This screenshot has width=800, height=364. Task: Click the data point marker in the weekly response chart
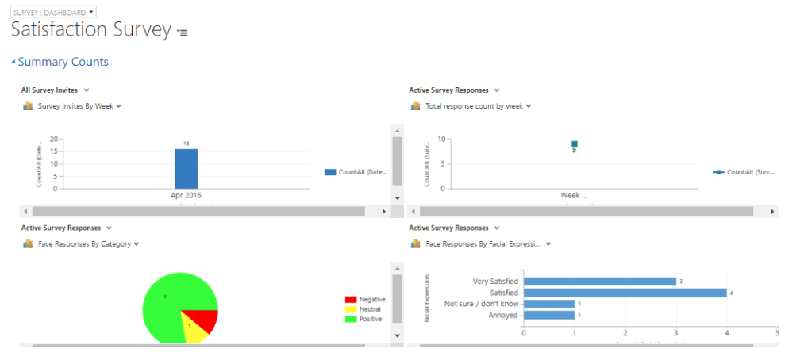[x=574, y=144]
